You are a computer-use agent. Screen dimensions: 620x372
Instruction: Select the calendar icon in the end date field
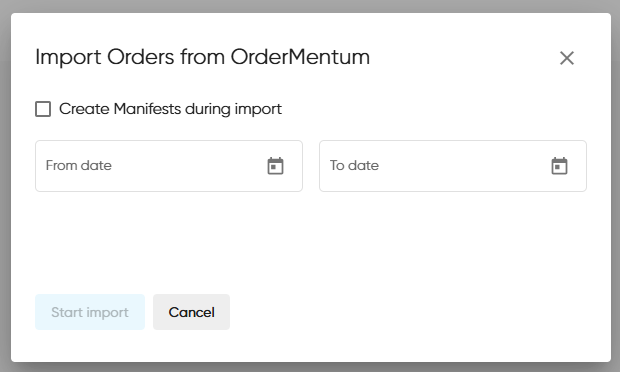(559, 166)
